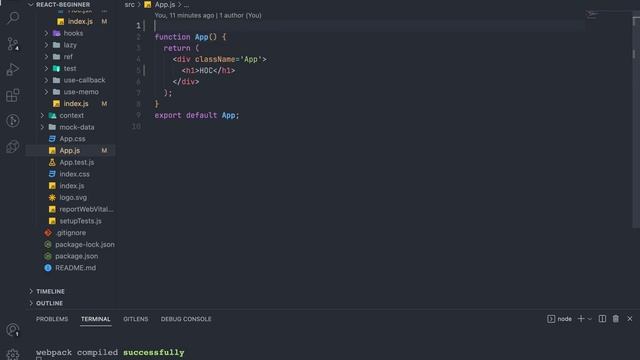This screenshot has width=640, height=360.
Task: Select the node terminal label
Action: (x=560, y=319)
